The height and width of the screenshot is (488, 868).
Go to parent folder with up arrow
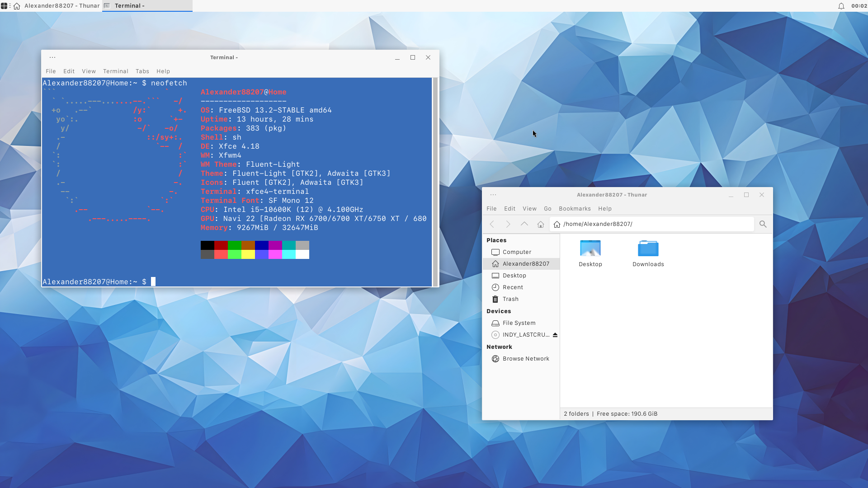pyautogui.click(x=524, y=224)
